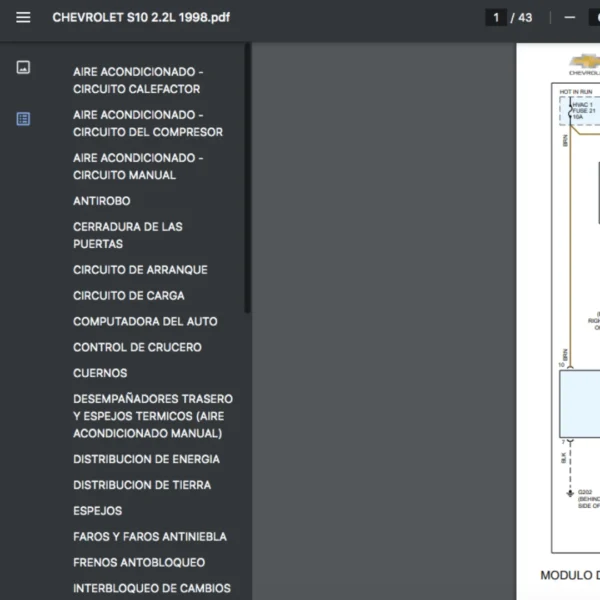Open the Antirobo outline entry
Screen dimensions: 600x600
coord(101,201)
